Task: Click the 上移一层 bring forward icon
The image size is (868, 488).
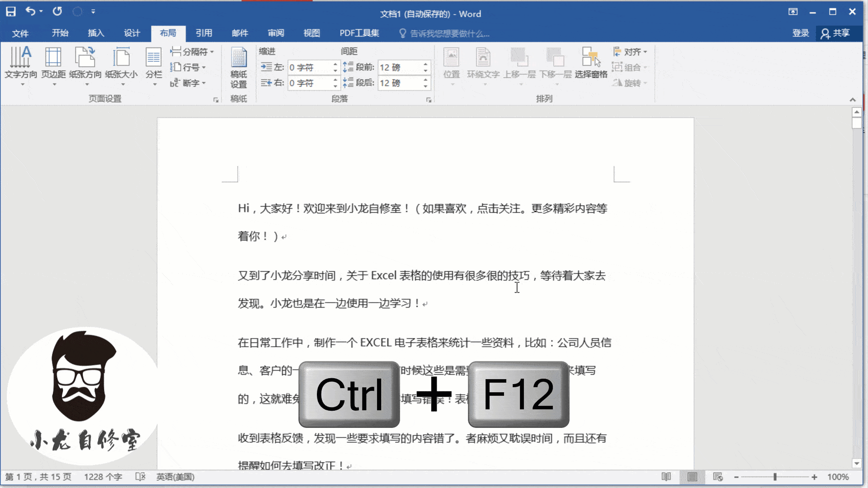Action: point(519,66)
